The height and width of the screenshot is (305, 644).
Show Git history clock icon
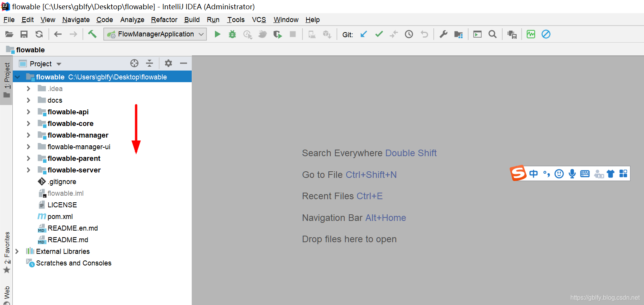click(409, 34)
